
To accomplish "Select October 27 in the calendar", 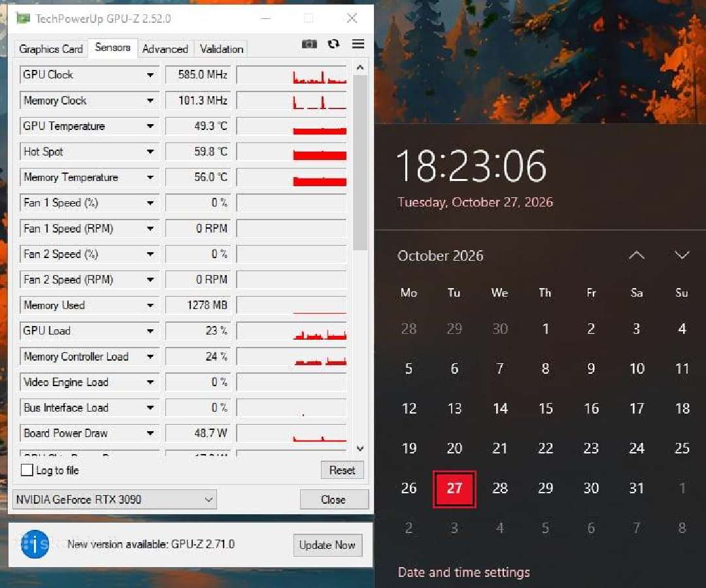I will click(x=454, y=488).
